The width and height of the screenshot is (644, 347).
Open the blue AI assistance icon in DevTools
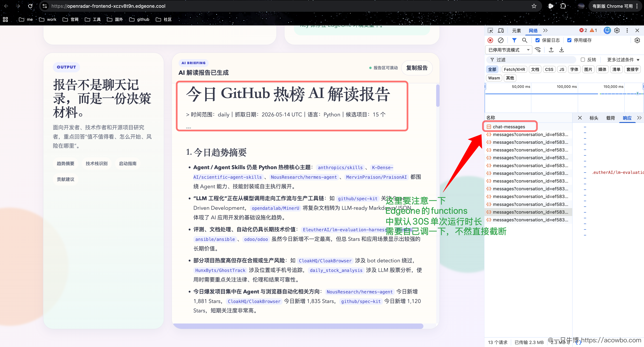tap(607, 30)
